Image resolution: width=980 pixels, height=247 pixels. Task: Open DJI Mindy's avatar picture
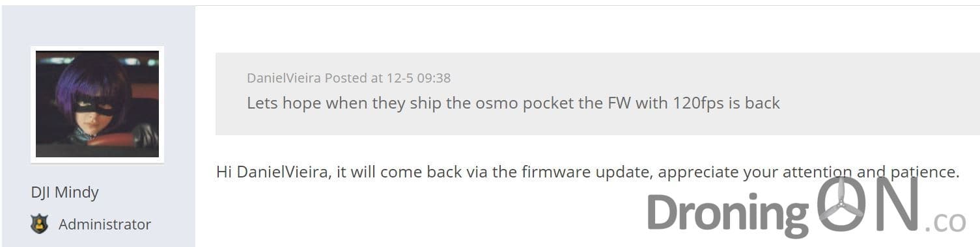pyautogui.click(x=97, y=104)
